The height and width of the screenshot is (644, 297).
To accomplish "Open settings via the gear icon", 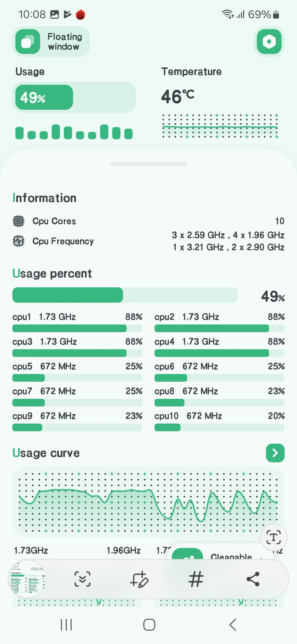I will coord(269,41).
